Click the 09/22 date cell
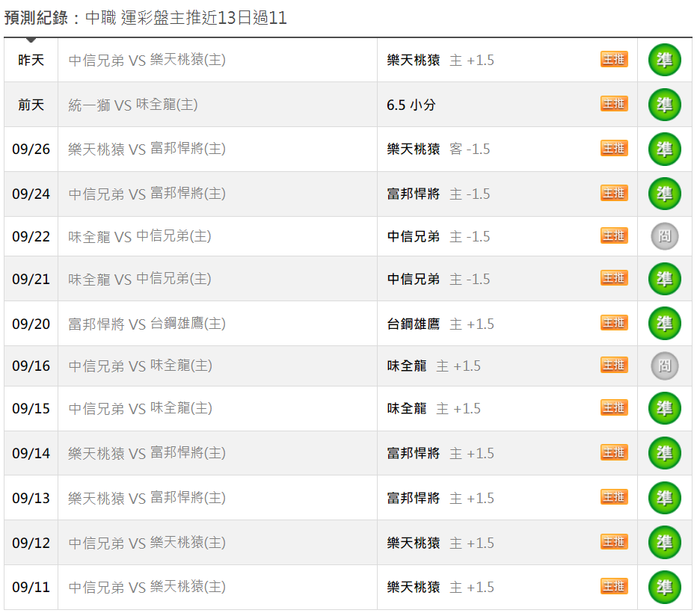 click(31, 236)
